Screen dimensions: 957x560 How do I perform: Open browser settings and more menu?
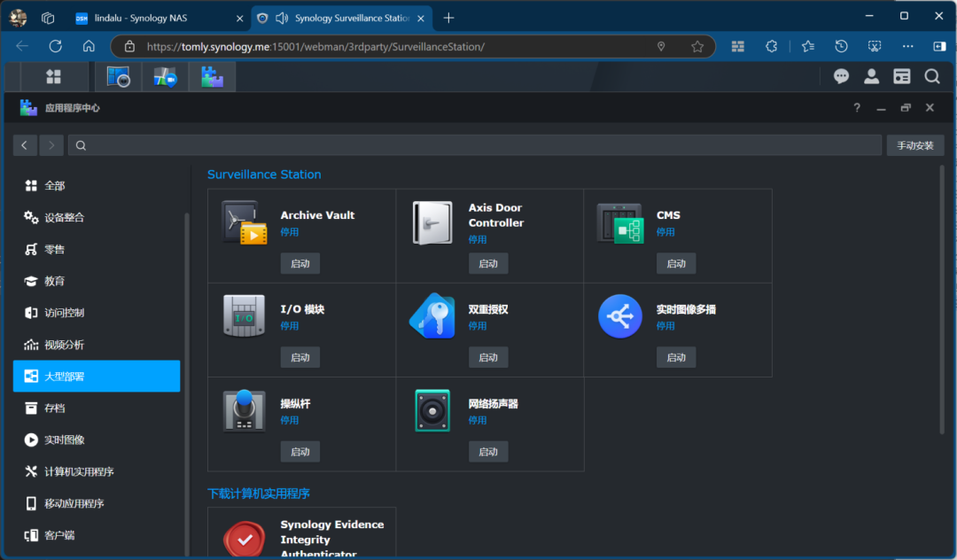coord(907,46)
